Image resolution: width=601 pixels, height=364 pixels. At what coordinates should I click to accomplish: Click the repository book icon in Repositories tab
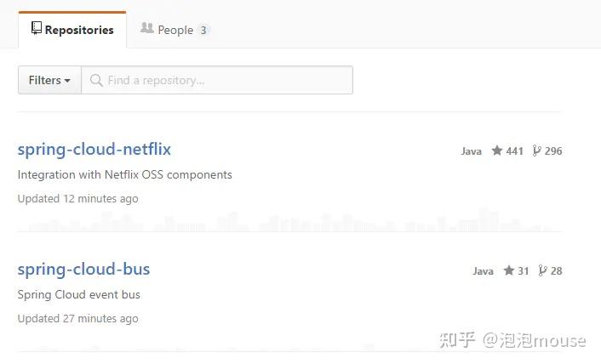coord(37,29)
